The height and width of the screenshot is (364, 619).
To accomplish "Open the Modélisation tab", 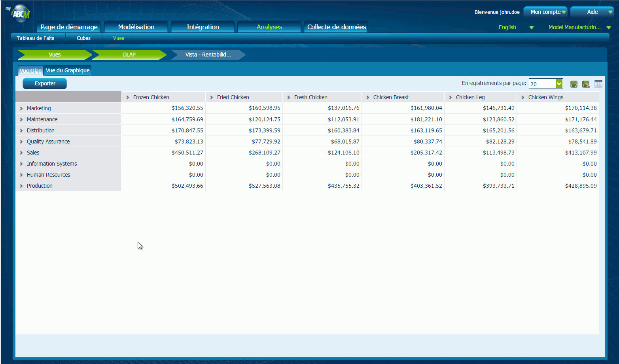I will point(136,27).
